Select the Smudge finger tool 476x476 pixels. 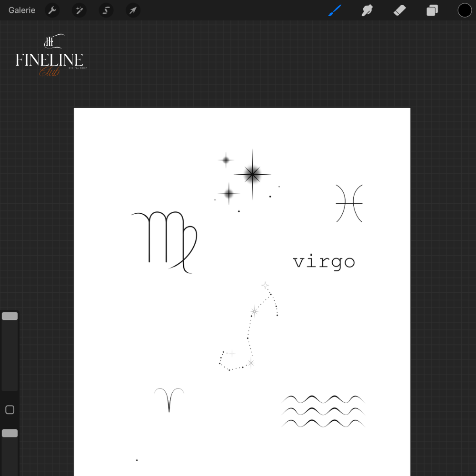pos(367,10)
